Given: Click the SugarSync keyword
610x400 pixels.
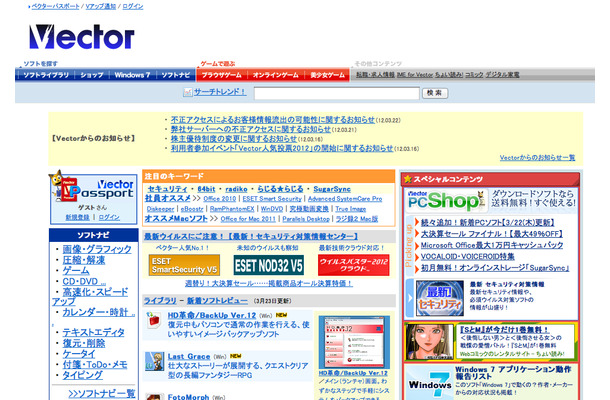Looking at the screenshot, I should 332,189.
